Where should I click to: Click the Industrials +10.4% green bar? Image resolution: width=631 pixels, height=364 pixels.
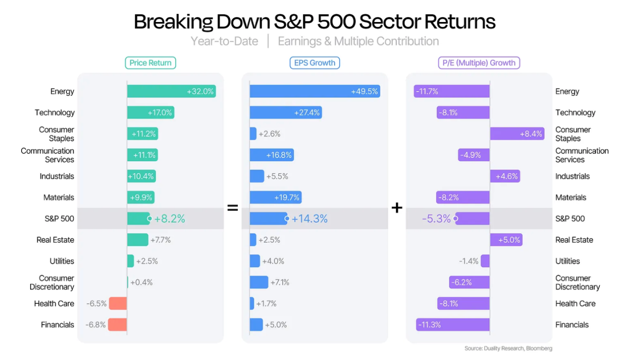(142, 176)
